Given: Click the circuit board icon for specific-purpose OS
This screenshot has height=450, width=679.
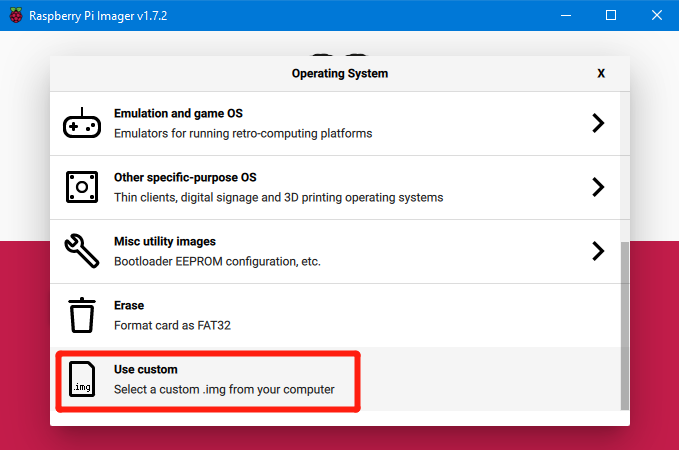Looking at the screenshot, I should coord(82,187).
